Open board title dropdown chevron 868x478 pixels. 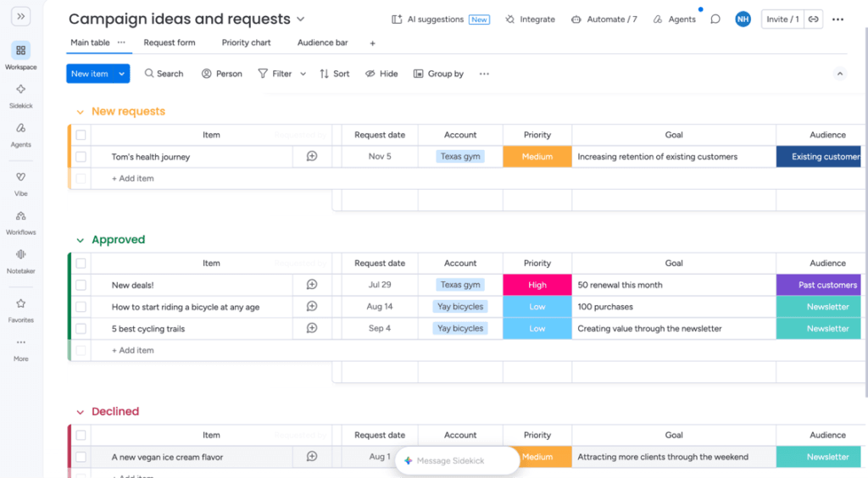point(301,19)
